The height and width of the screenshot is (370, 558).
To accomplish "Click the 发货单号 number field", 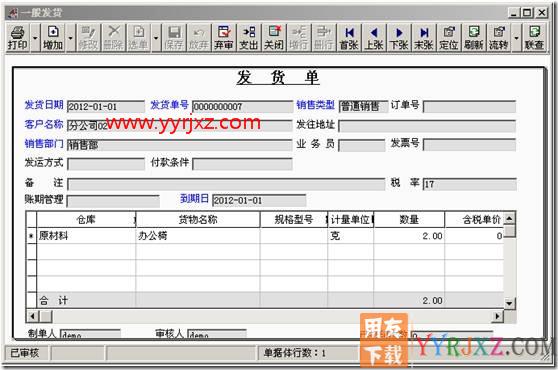I will click(242, 106).
